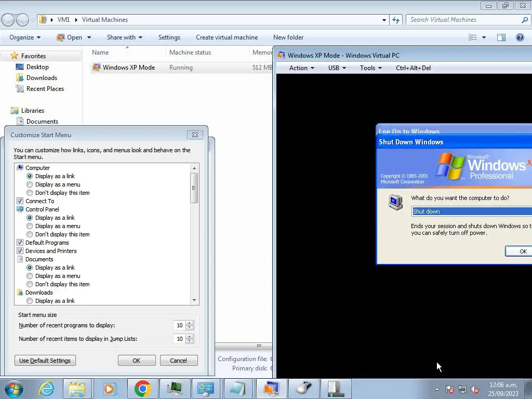Click the Search Virtual Machines field
532x399 pixels.
tap(463, 20)
